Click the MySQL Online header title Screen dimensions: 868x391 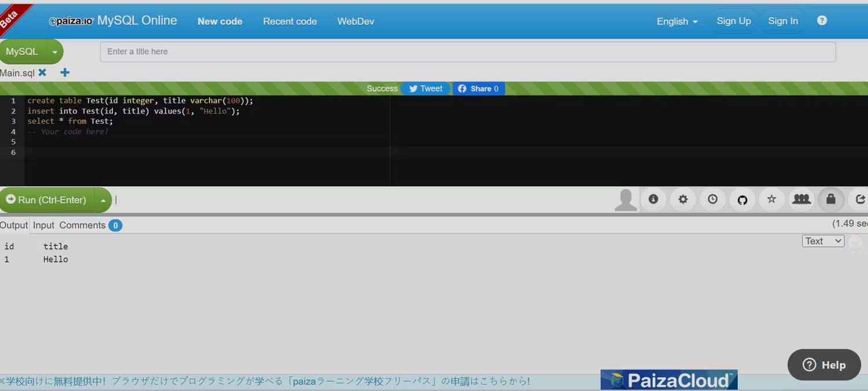click(137, 20)
